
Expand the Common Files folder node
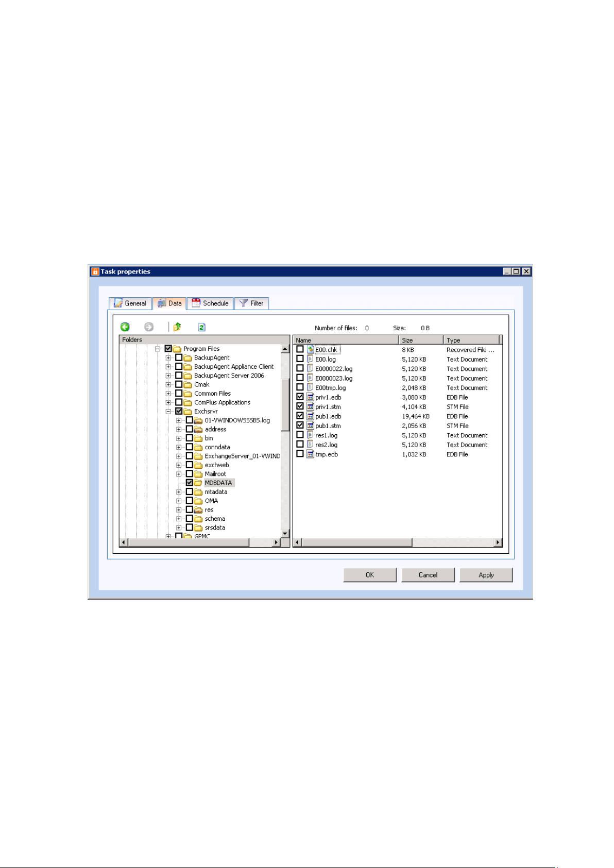168,394
